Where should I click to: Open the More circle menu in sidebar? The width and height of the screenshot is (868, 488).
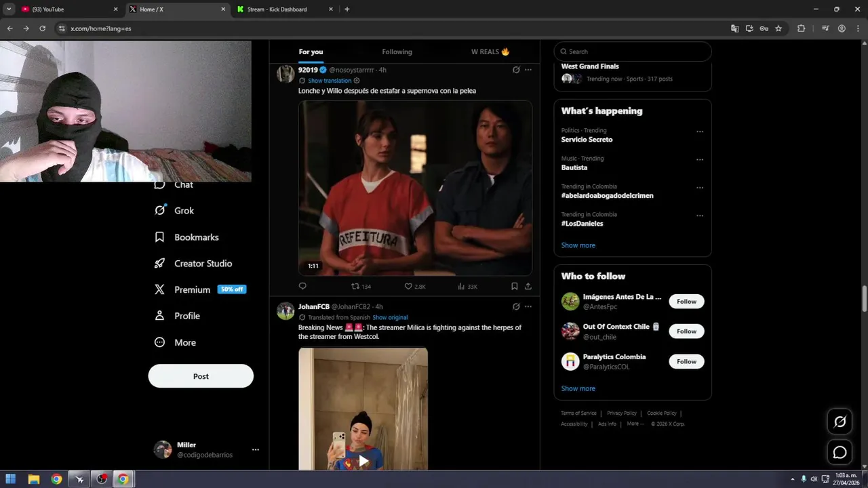pyautogui.click(x=159, y=342)
